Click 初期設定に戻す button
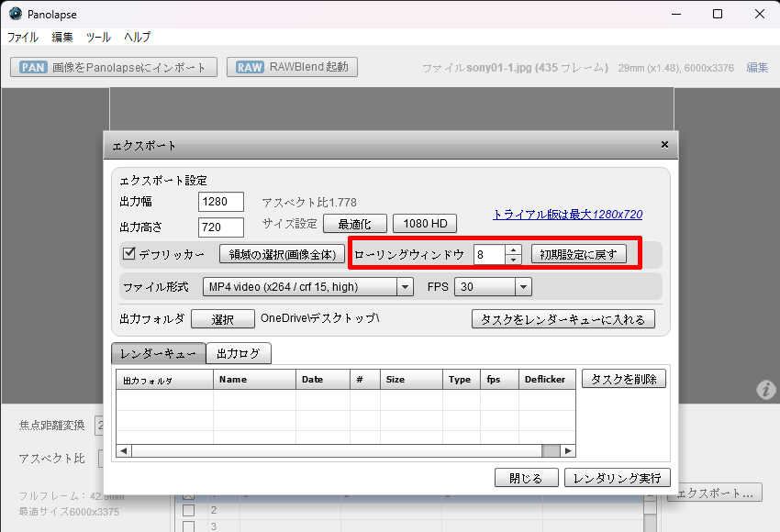 click(579, 254)
